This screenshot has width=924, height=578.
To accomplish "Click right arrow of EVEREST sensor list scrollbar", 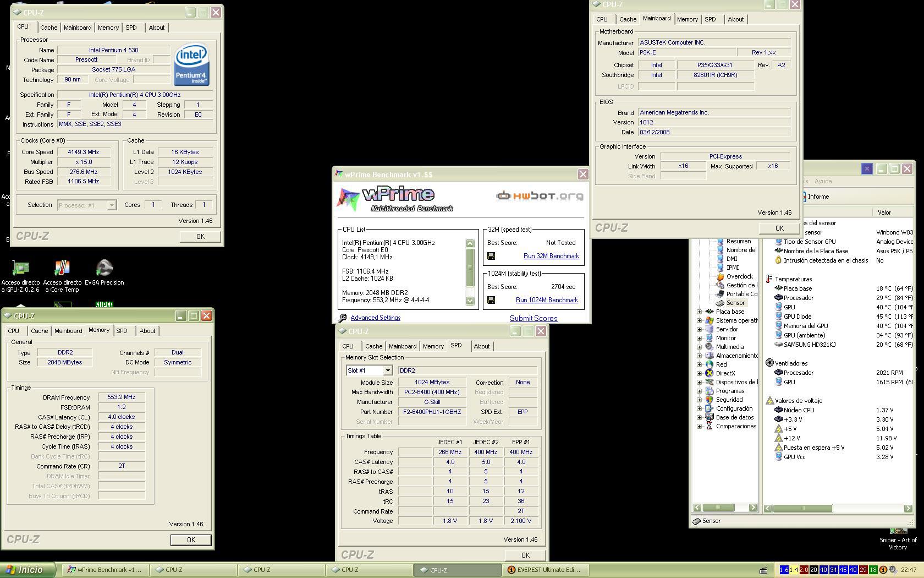I will click(x=908, y=508).
